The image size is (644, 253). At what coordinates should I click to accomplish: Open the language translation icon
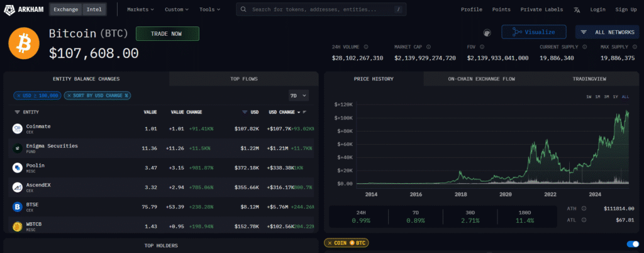(x=577, y=9)
